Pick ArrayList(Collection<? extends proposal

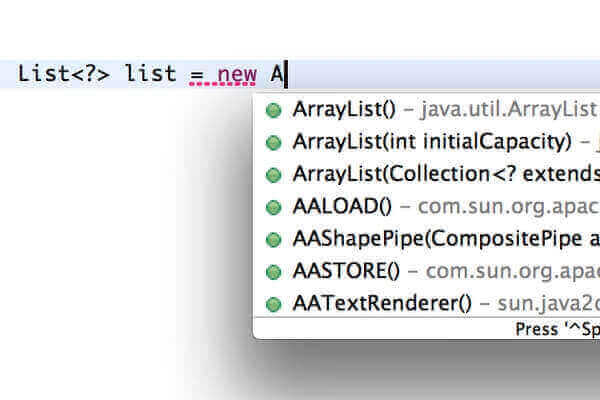(427, 175)
